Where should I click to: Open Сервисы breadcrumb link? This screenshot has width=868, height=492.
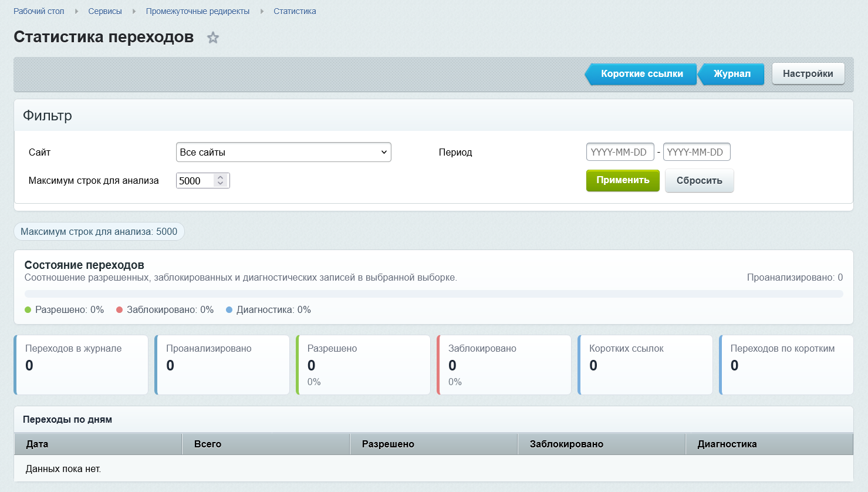pyautogui.click(x=105, y=11)
